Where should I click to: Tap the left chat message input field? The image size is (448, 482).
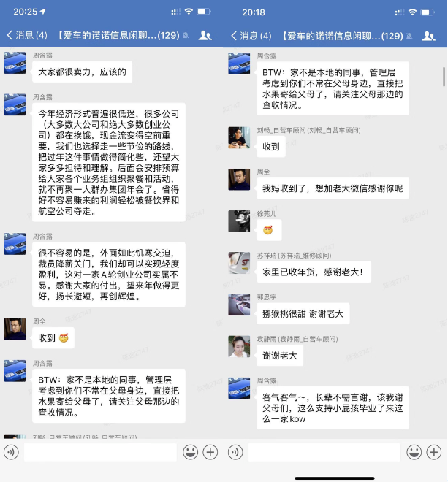click(100, 452)
